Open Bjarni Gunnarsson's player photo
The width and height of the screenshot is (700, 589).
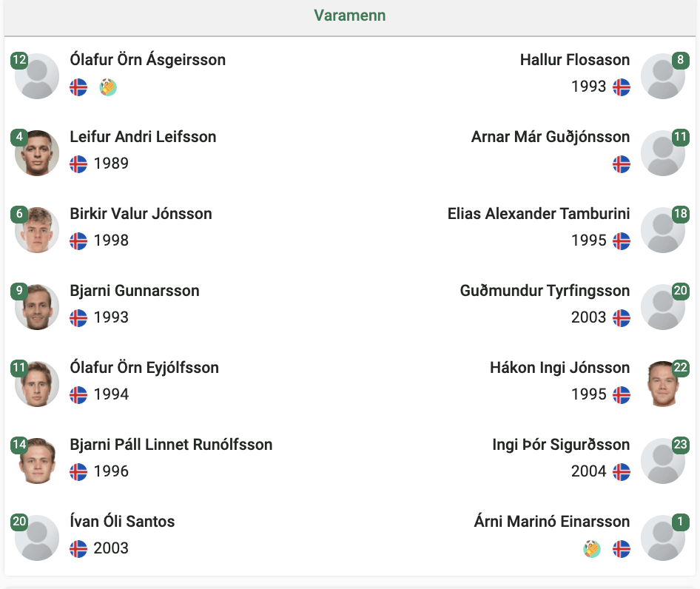click(37, 307)
